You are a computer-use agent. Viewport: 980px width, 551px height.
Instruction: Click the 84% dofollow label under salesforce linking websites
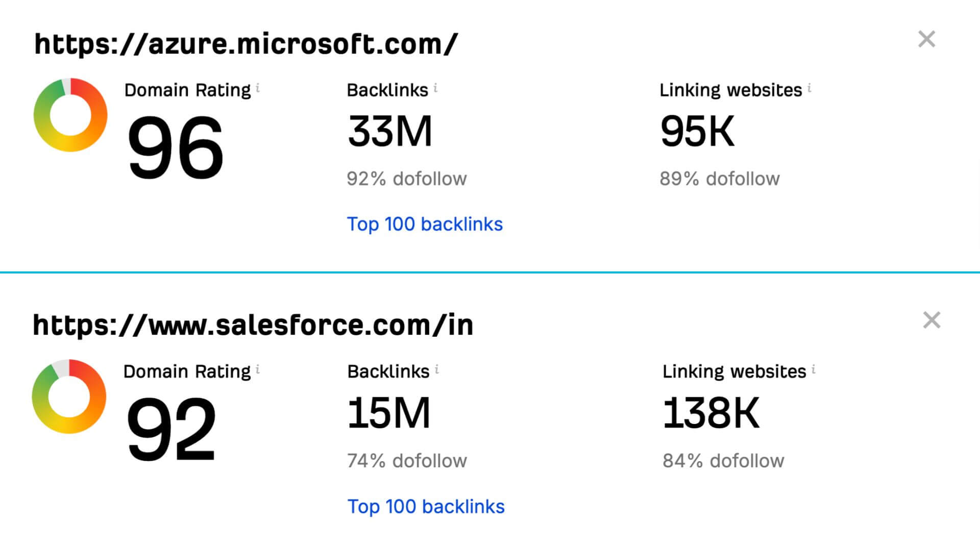[x=723, y=460]
